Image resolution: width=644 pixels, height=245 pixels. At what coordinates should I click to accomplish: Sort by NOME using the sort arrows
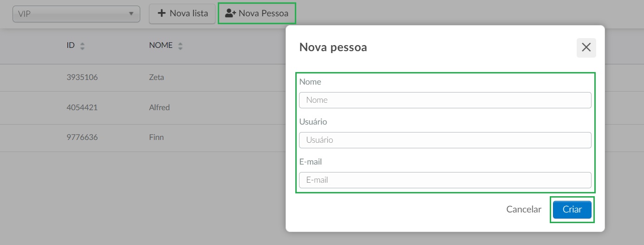pyautogui.click(x=180, y=46)
